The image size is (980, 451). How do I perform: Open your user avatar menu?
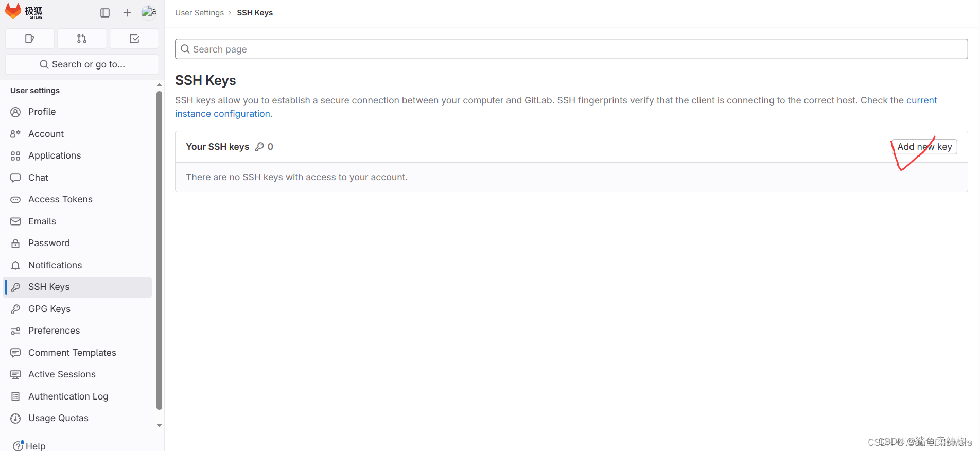(x=149, y=12)
